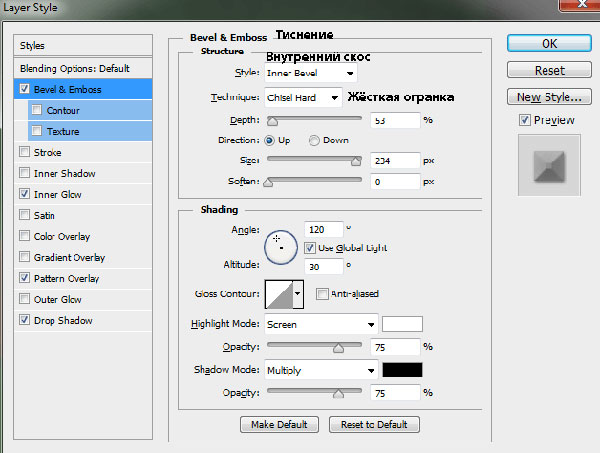Click the angle dial light-direction control
Image resolution: width=600 pixels, height=453 pixels.
point(280,247)
